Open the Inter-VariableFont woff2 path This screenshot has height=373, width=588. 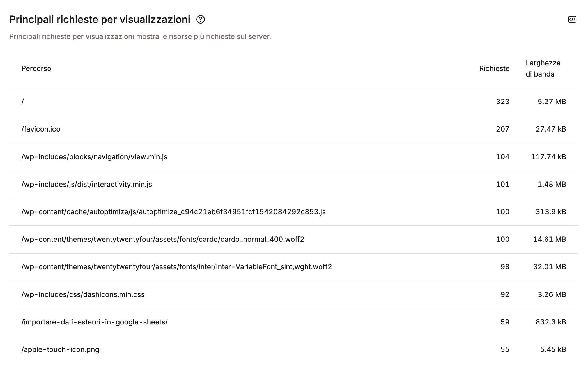pyautogui.click(x=176, y=267)
